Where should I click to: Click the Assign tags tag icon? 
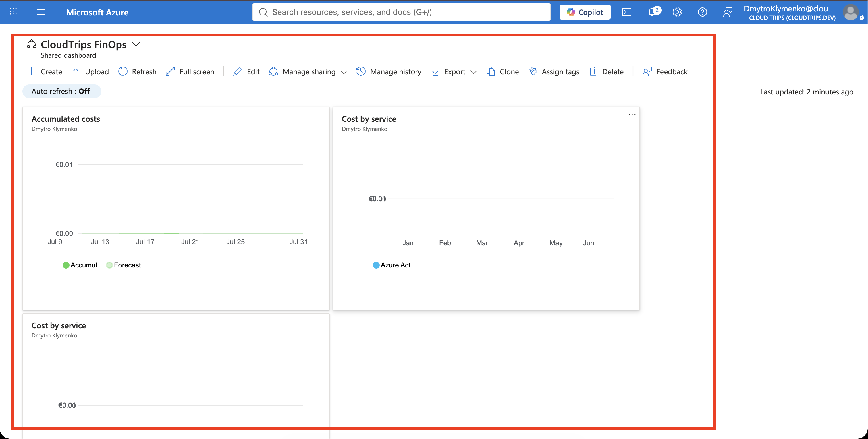pyautogui.click(x=533, y=71)
